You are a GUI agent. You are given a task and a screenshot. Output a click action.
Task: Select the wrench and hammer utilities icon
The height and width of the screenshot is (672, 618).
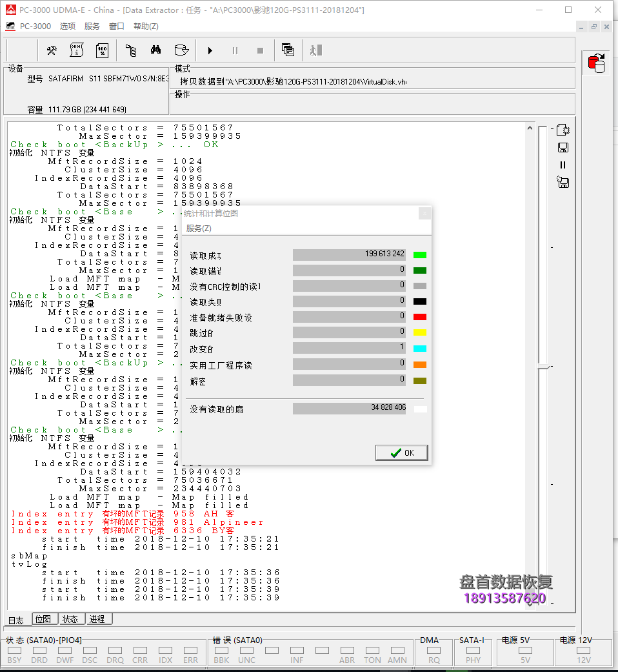coord(51,50)
